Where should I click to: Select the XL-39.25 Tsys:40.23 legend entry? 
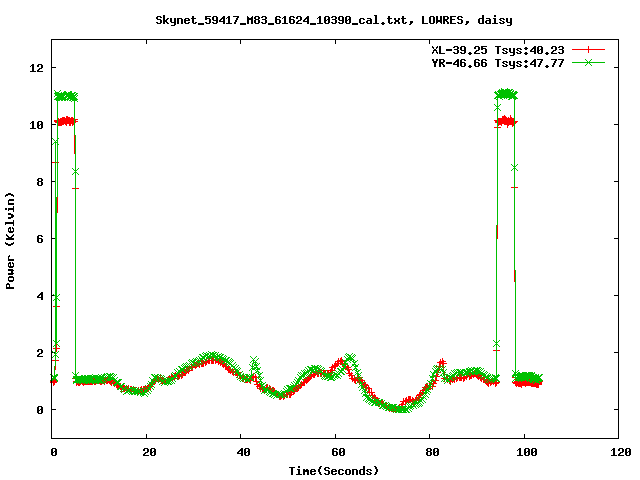click(494, 49)
